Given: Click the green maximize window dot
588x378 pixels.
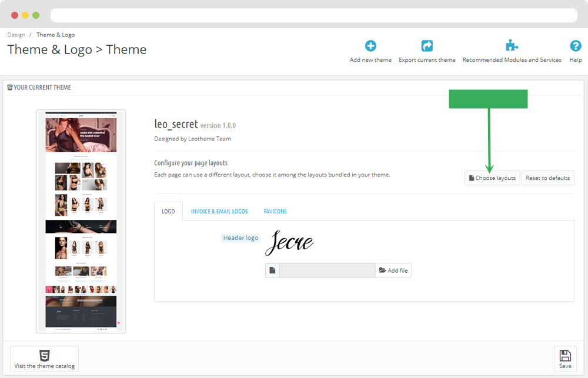Looking at the screenshot, I should 36,15.
